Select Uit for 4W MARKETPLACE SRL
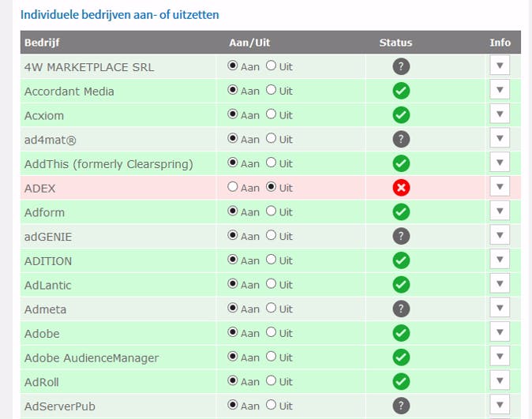The image size is (532, 419). tap(271, 65)
